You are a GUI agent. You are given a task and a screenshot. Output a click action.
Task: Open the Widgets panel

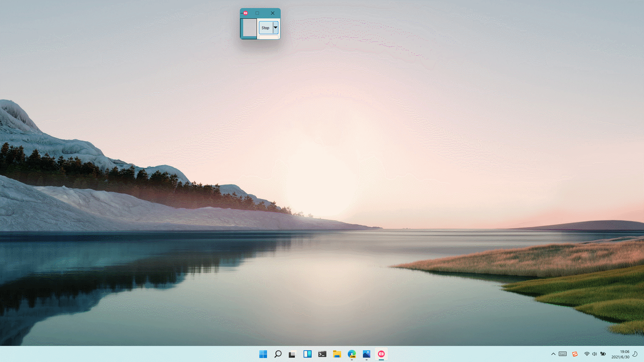click(307, 354)
